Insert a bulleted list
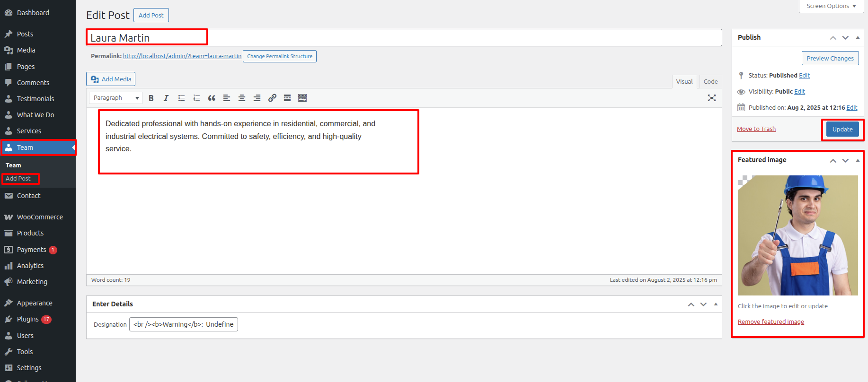 click(181, 98)
